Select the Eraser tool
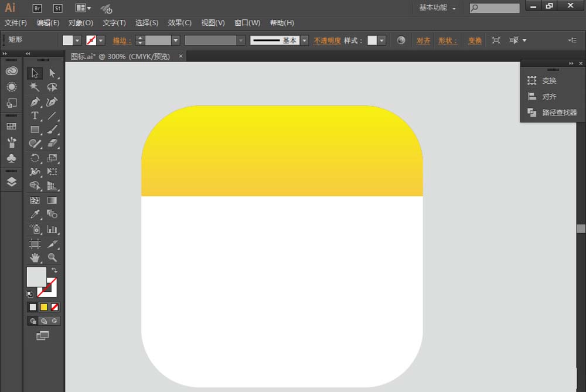586x392 pixels. pos(52,143)
